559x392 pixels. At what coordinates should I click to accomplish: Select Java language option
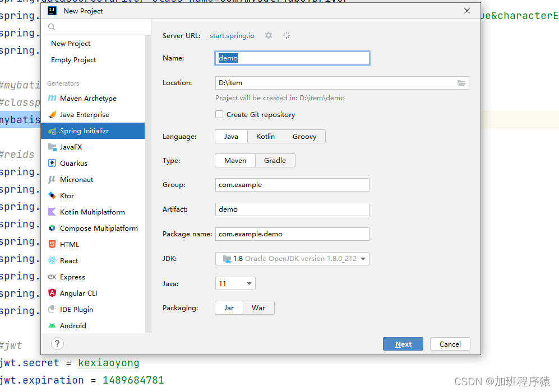pos(231,137)
